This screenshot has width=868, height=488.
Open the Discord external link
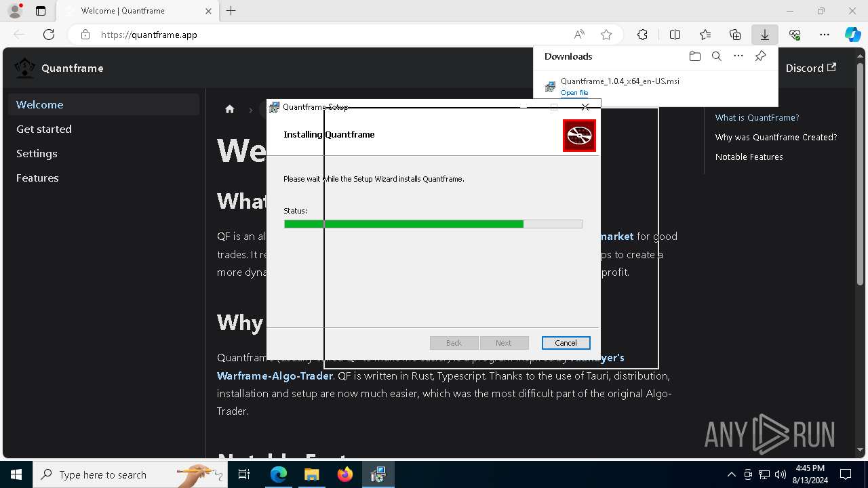coord(810,68)
